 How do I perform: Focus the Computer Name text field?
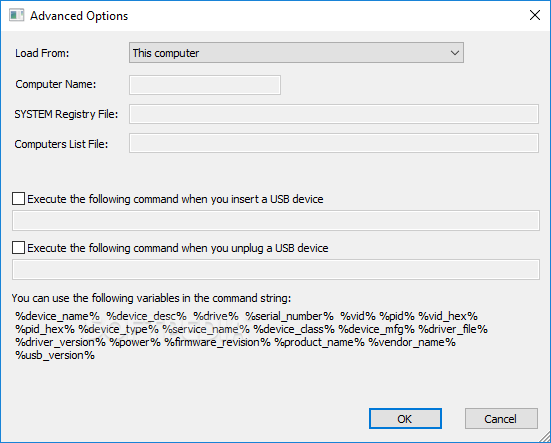(205, 85)
